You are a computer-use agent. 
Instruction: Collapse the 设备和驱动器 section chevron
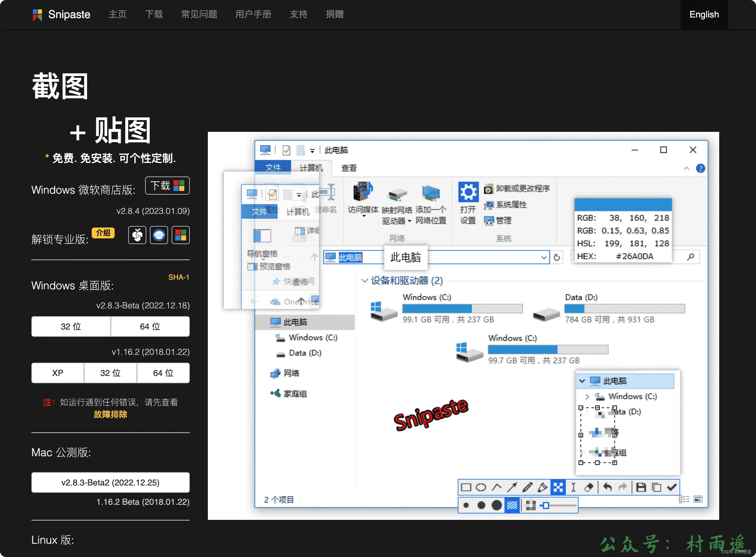pos(364,281)
